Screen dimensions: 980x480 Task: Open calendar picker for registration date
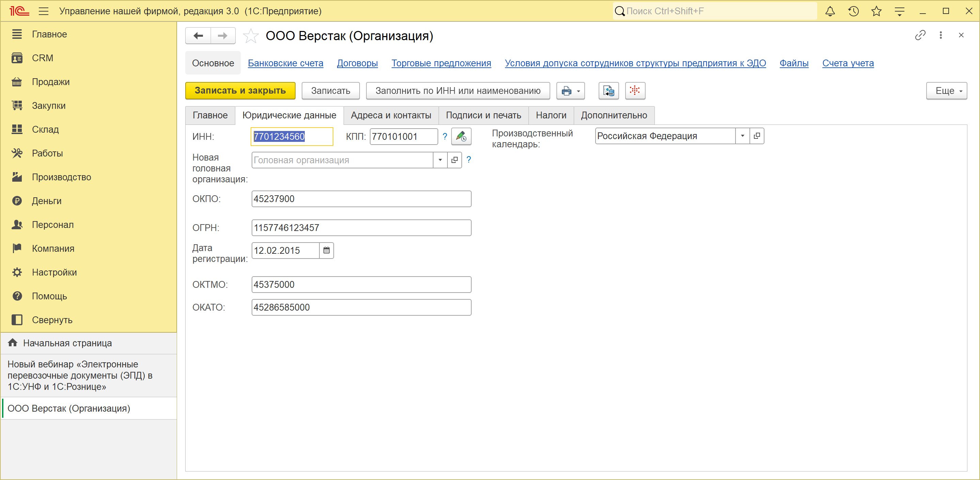(x=327, y=250)
